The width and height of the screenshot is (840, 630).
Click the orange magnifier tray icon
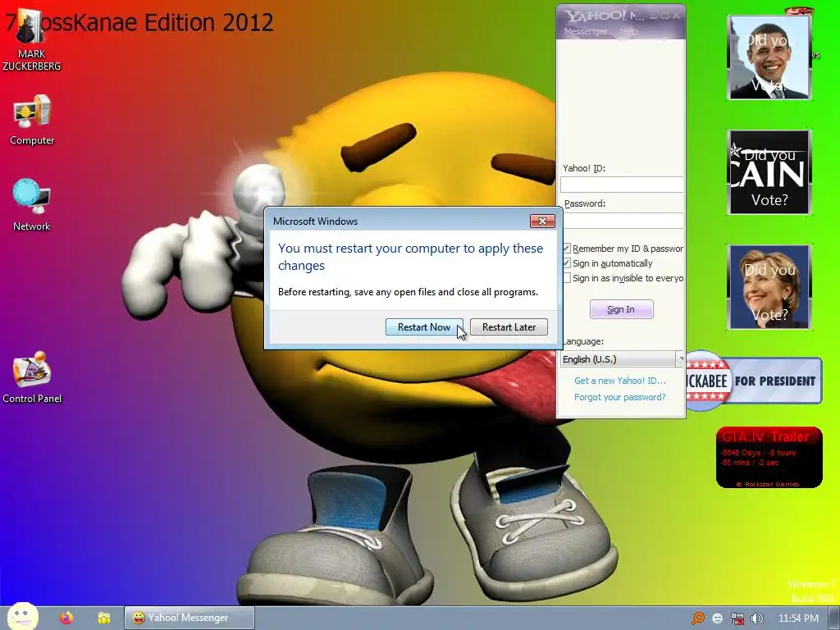pyautogui.click(x=697, y=619)
